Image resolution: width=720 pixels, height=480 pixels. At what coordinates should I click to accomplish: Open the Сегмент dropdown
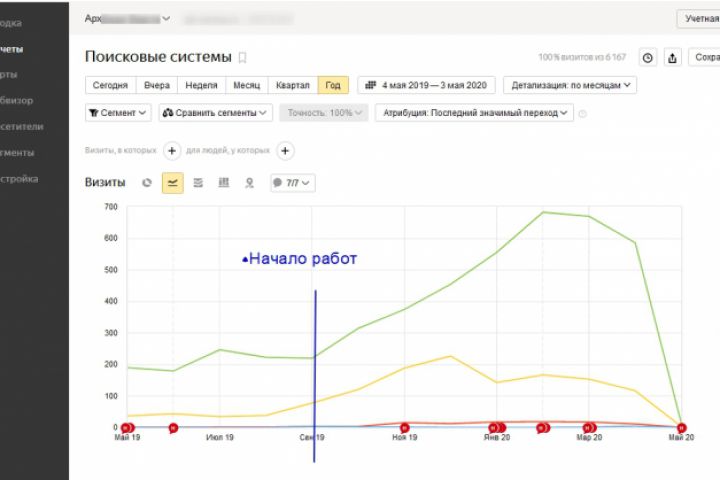pyautogui.click(x=118, y=113)
